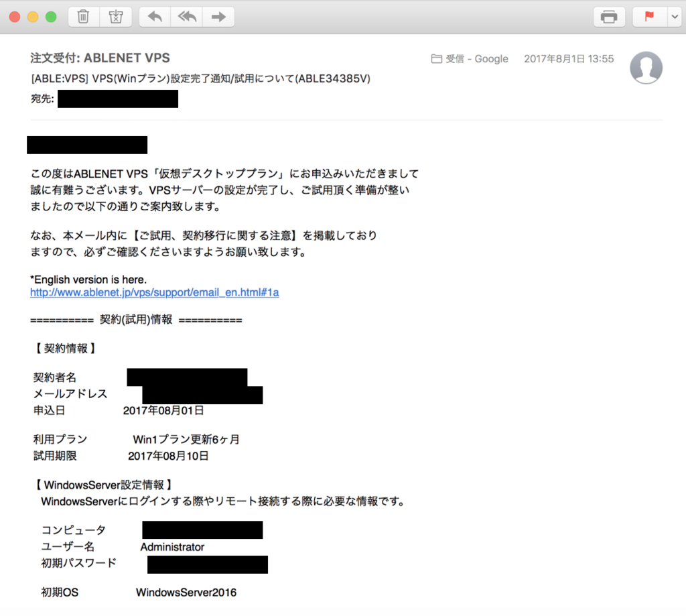Screen dimensions: 686x616
Task: Click the label ユーザー名
Action: coord(68,547)
